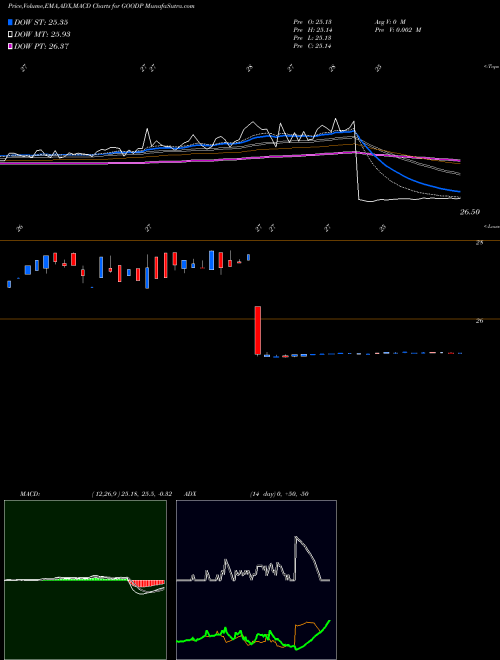The width and height of the screenshot is (500, 660).
Task: Open the dark blue ADX indicator chart
Action: point(256,580)
